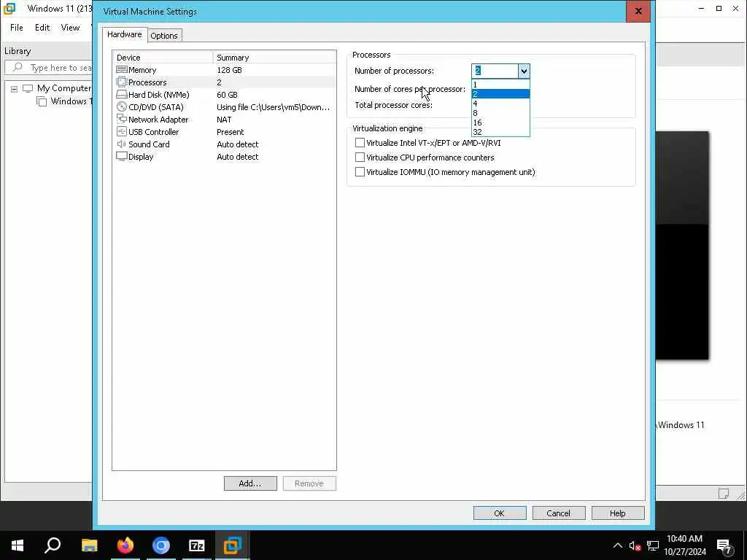Choose 8 in processors dropdown list

click(500, 113)
